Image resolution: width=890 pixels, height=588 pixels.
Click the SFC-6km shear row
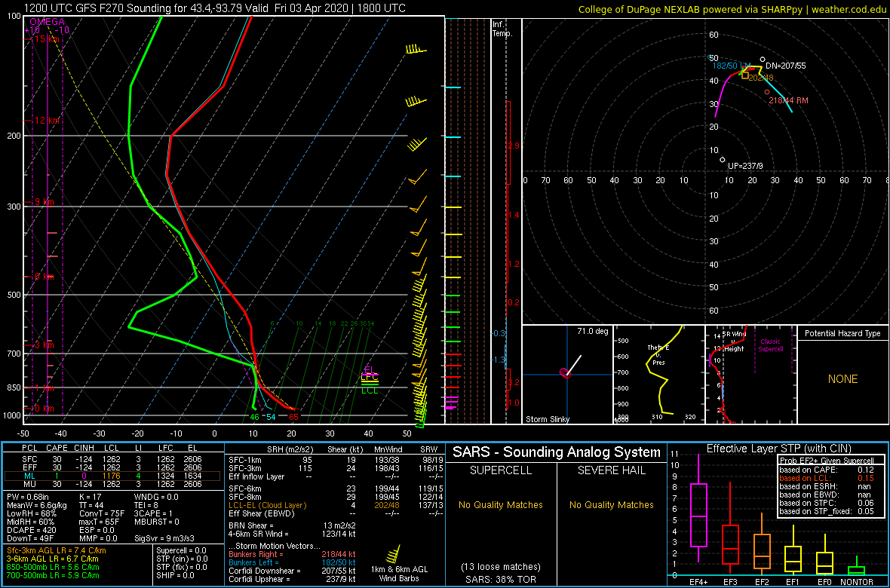(x=336, y=488)
